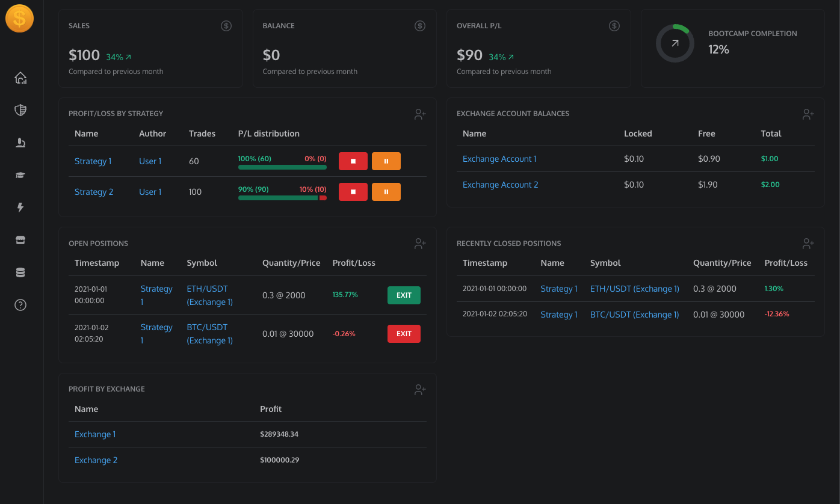Click the 135.77% profit value
The image size is (840, 504).
tap(345, 295)
